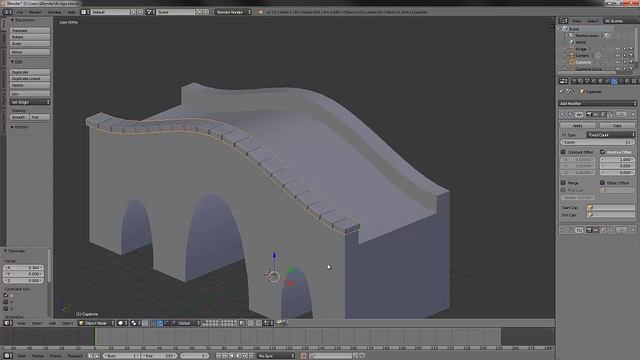640x360 pixels.
Task: Click the OpenGL render camera icon
Action: pos(279,323)
